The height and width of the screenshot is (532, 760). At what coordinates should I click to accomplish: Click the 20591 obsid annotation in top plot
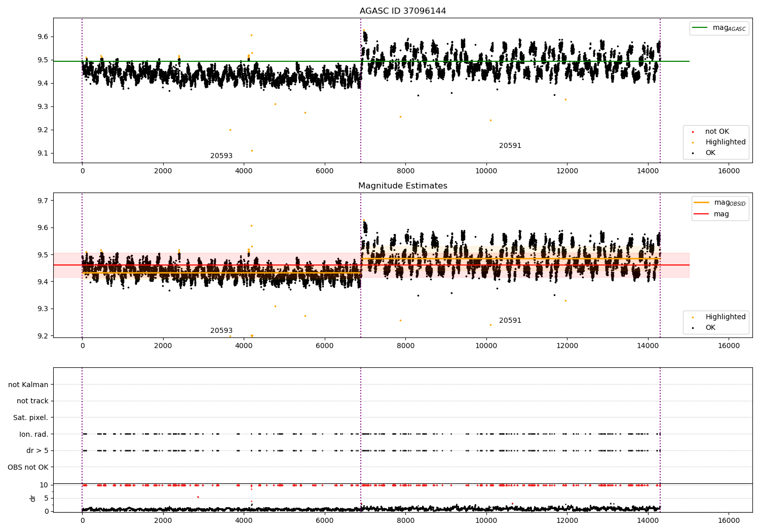(x=510, y=146)
